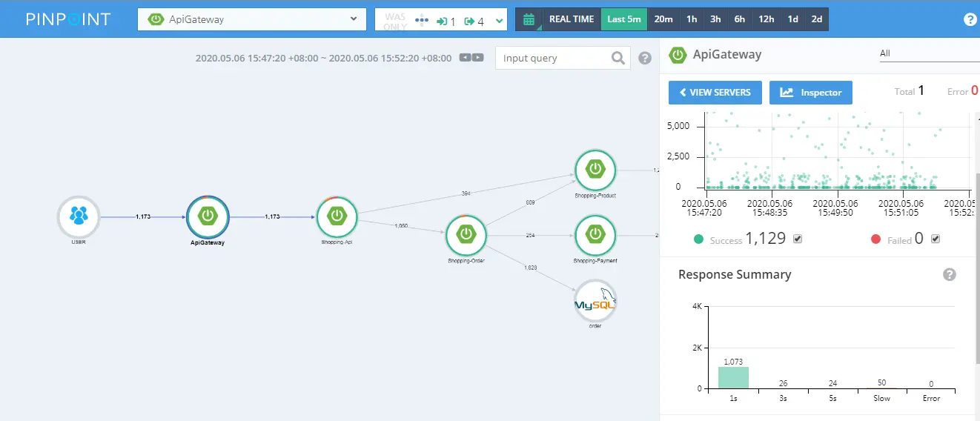Click the scatter chart area
This screenshot has width=980, height=421.
(837, 150)
